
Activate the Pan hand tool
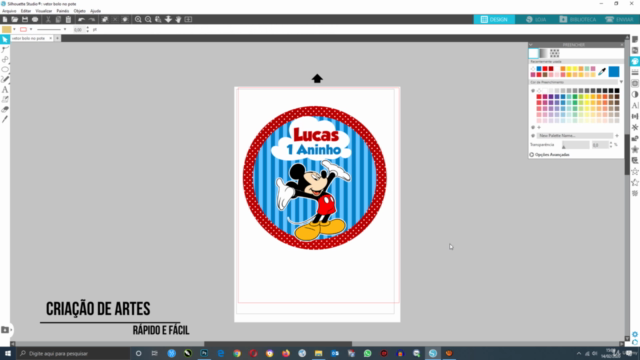[x=178, y=19]
